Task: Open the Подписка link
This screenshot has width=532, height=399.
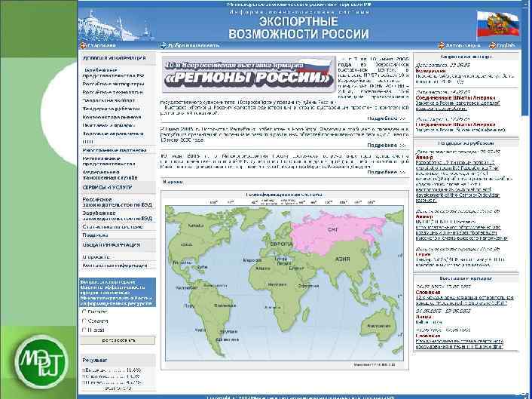Action: [x=96, y=235]
